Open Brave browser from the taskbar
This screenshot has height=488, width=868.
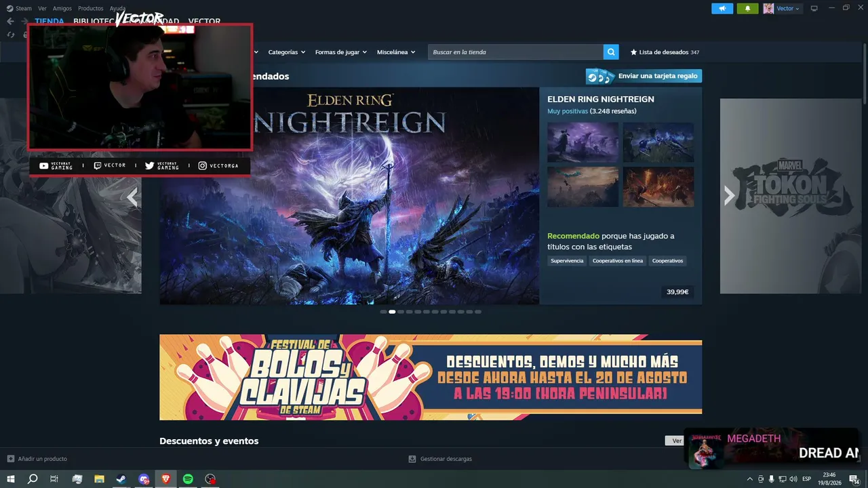click(166, 479)
